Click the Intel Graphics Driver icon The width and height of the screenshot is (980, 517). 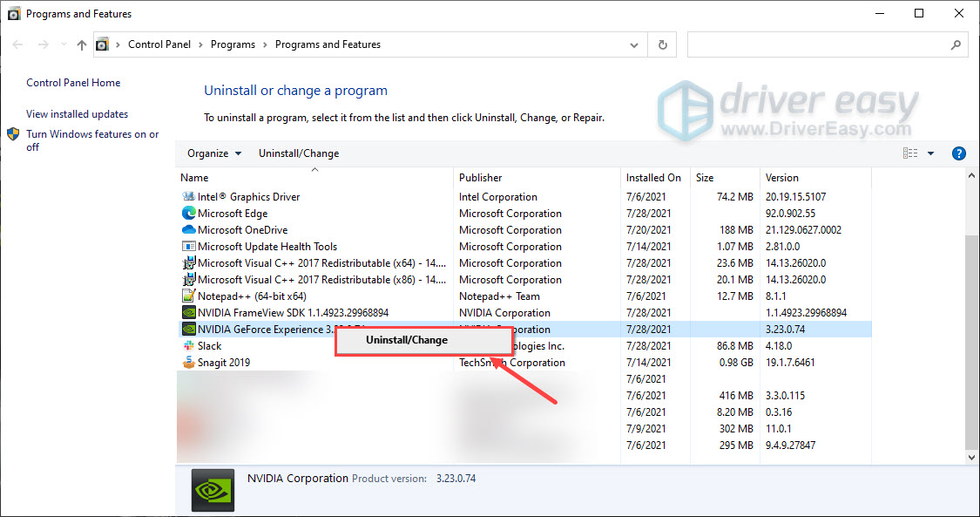188,196
